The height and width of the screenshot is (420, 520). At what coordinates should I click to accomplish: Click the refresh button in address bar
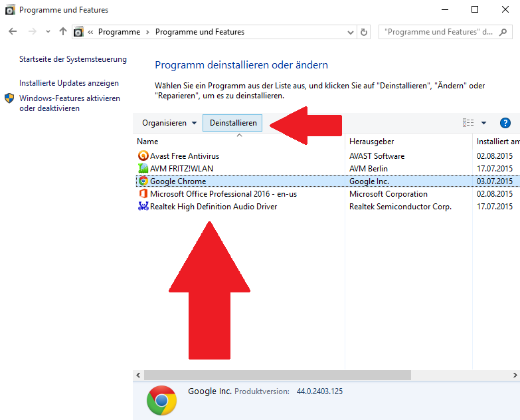pos(364,32)
